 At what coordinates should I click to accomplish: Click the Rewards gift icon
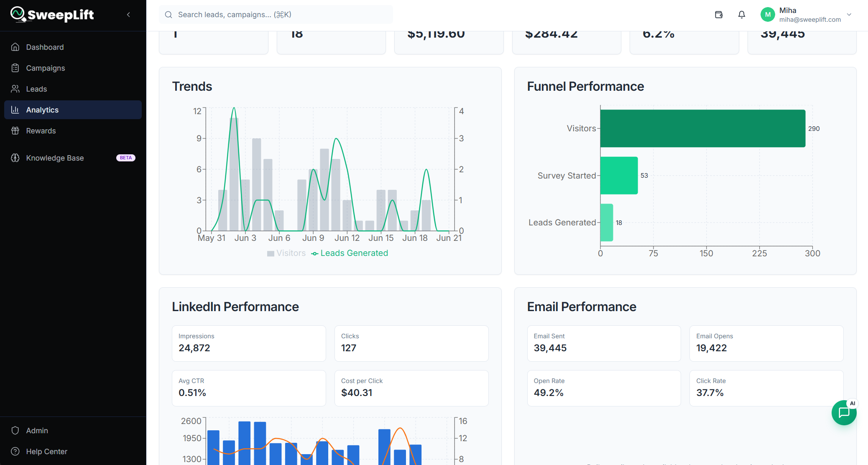click(x=15, y=131)
